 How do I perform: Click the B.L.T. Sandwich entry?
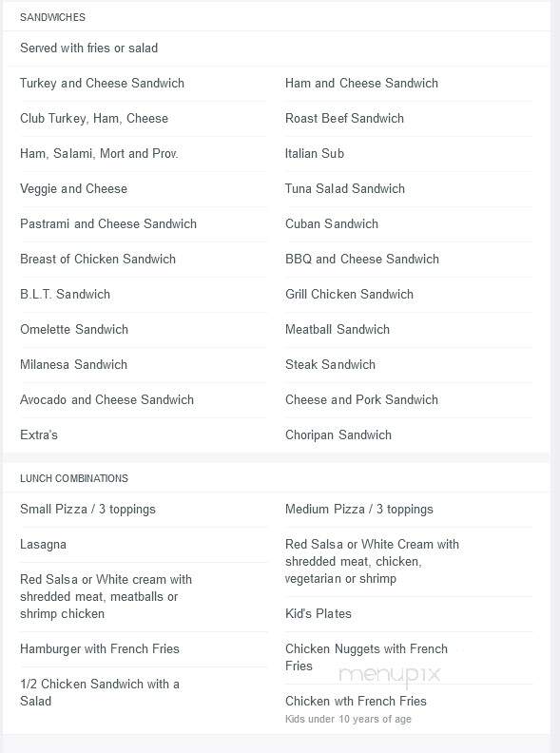pyautogui.click(x=66, y=295)
